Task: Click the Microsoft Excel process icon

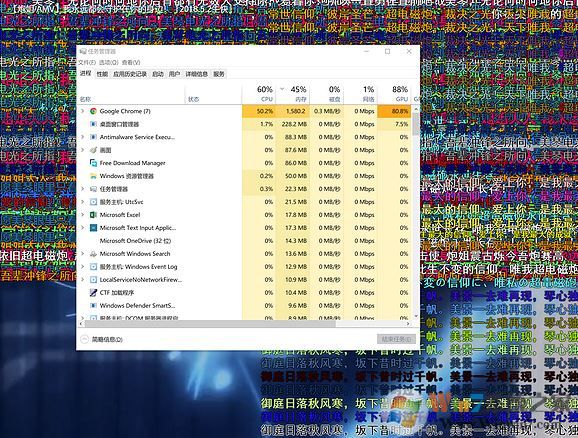Action: 93,215
